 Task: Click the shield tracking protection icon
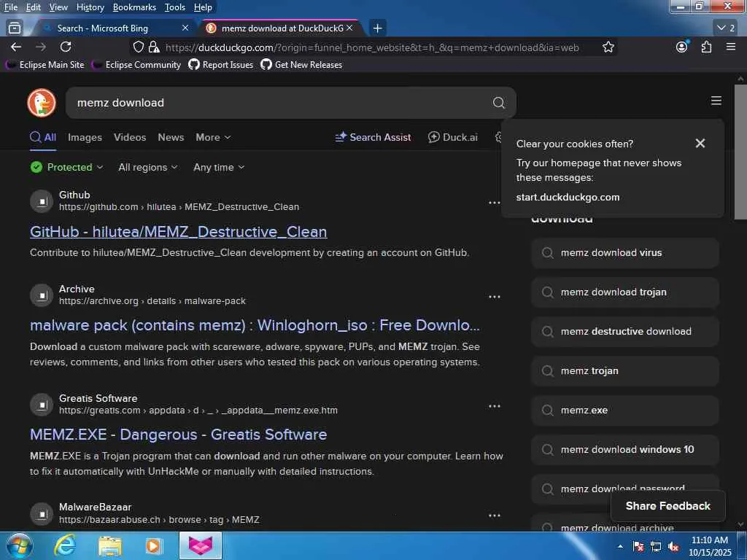click(138, 47)
